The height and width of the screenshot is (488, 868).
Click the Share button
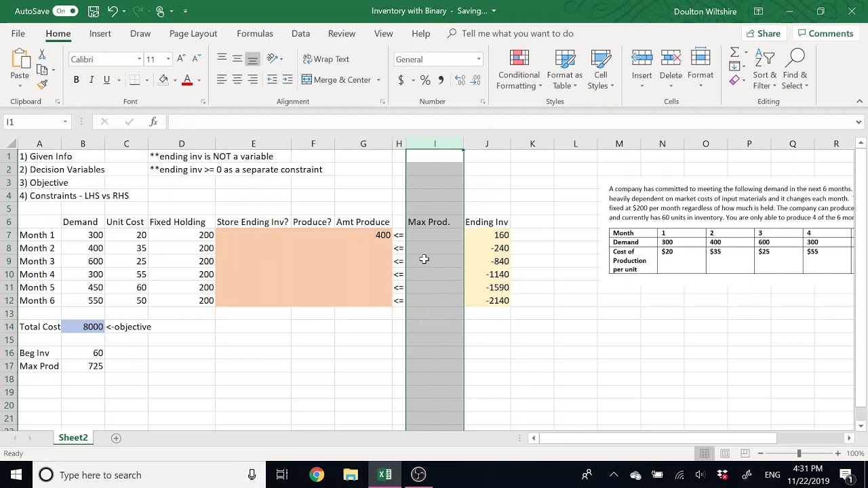[764, 33]
